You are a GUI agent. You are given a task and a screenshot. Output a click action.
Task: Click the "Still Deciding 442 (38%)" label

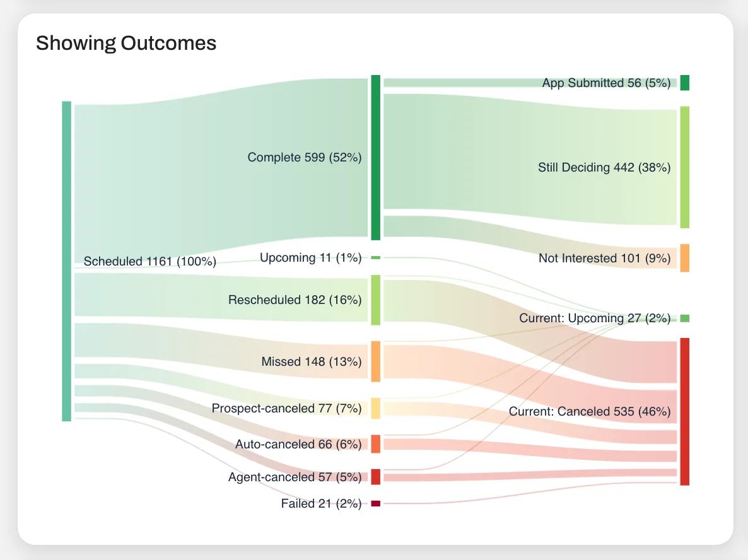(x=604, y=167)
